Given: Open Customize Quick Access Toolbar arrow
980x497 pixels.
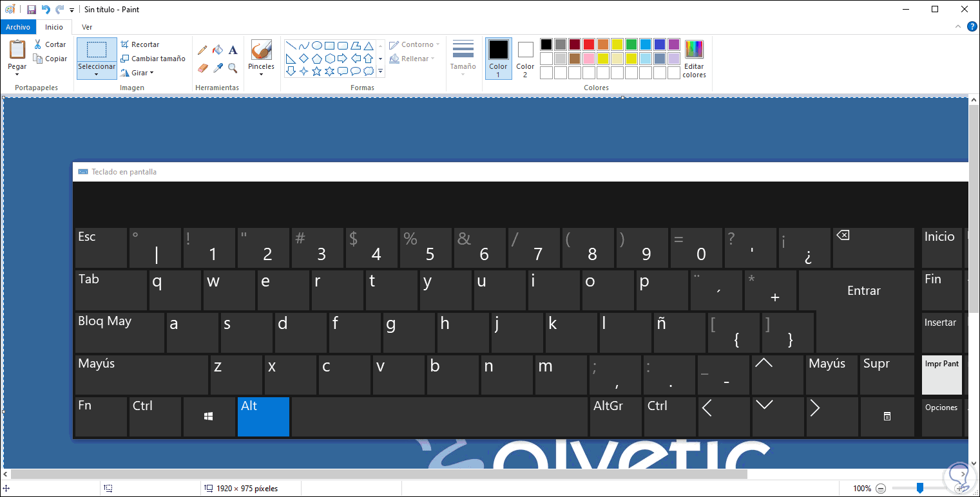Looking at the screenshot, I should (x=72, y=10).
